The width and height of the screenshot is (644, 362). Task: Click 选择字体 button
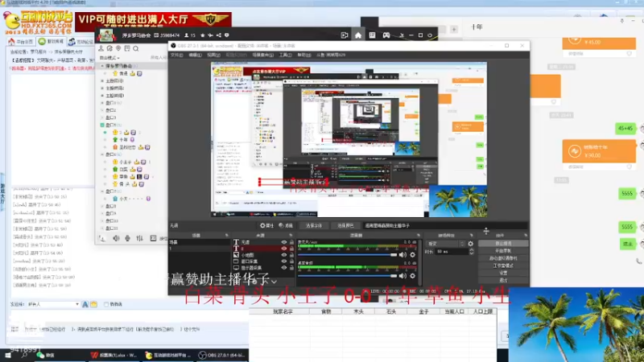coord(314,226)
